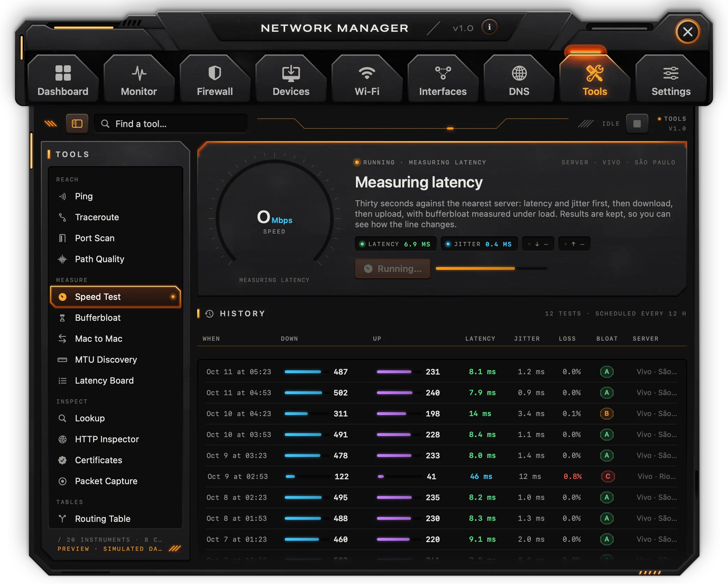Click the JITTER 0.4 MS chip

479,244
